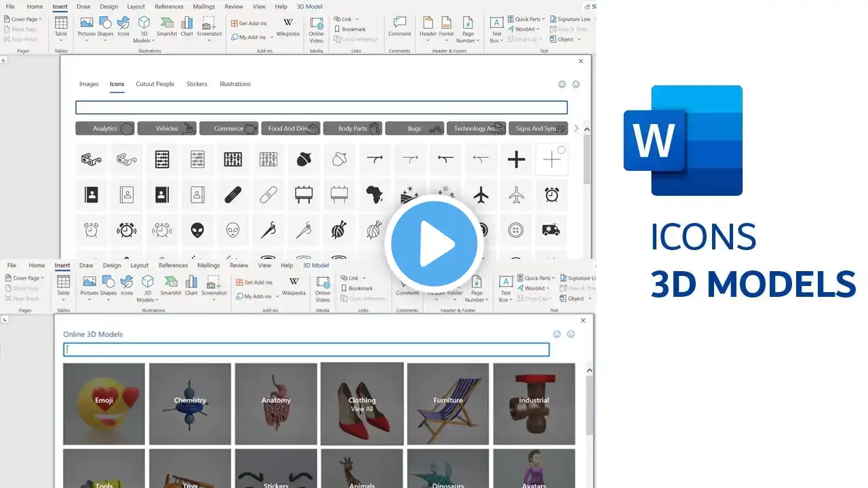Choose the outlined airplane icon
Image resolution: width=868 pixels, height=488 pixels.
tap(516, 195)
